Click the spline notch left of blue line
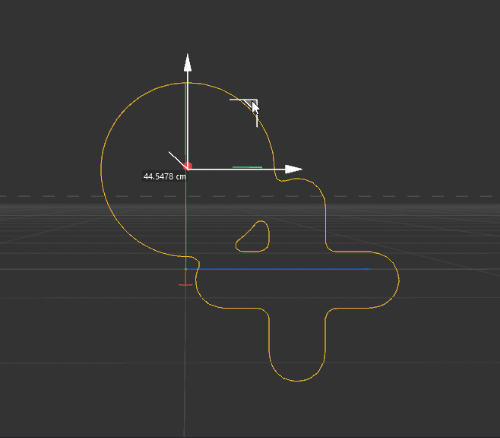This screenshot has width=500, height=438. point(196,265)
